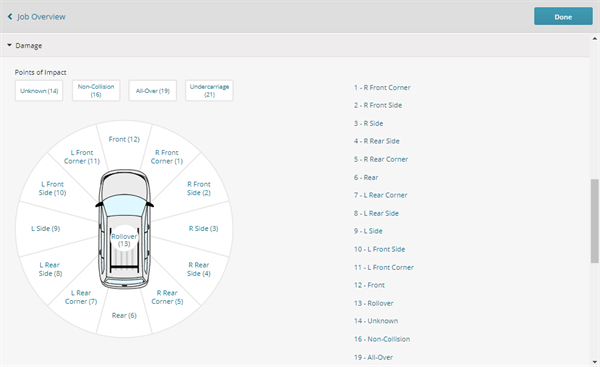Toggle Non-Collision (16) impact option
The image size is (600, 367).
click(96, 91)
